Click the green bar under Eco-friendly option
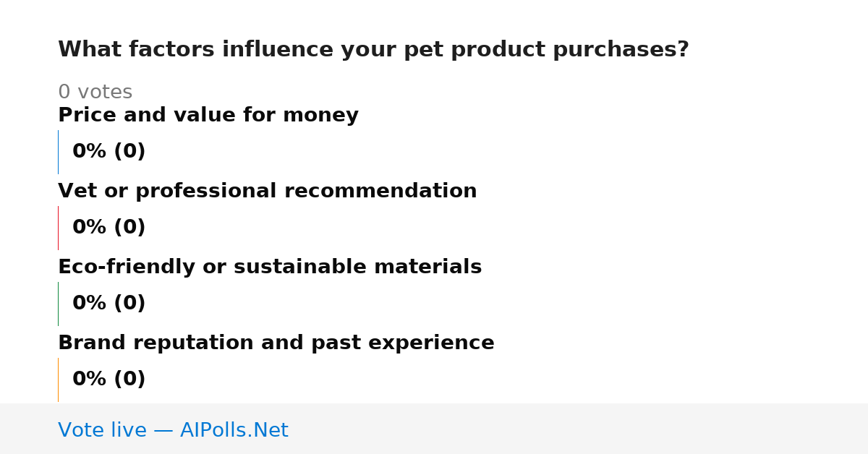 [x=59, y=304]
